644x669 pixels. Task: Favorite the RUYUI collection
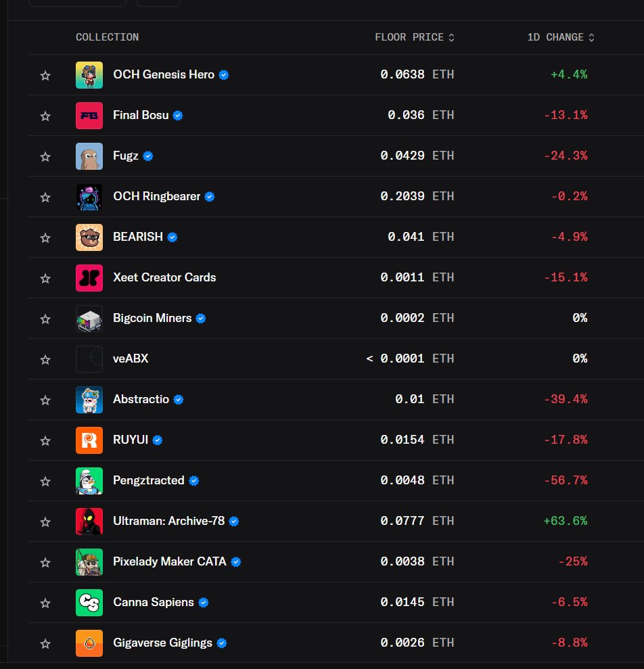click(x=45, y=441)
